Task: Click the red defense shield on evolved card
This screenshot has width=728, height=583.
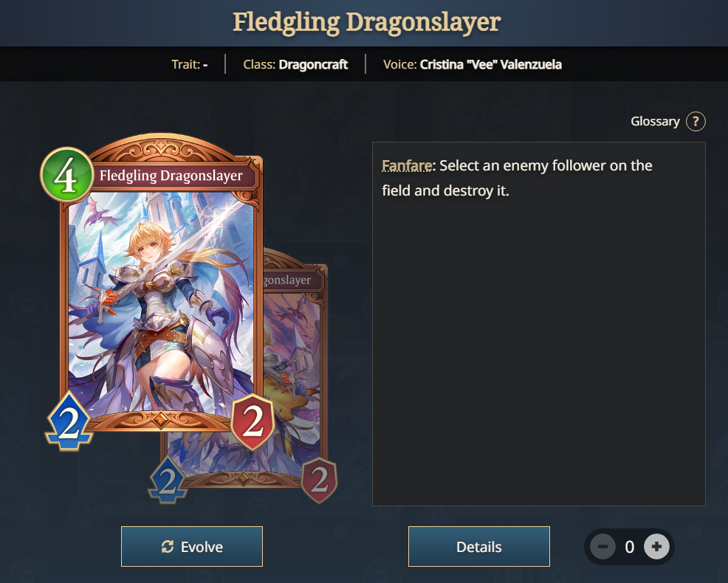Action: click(x=320, y=480)
